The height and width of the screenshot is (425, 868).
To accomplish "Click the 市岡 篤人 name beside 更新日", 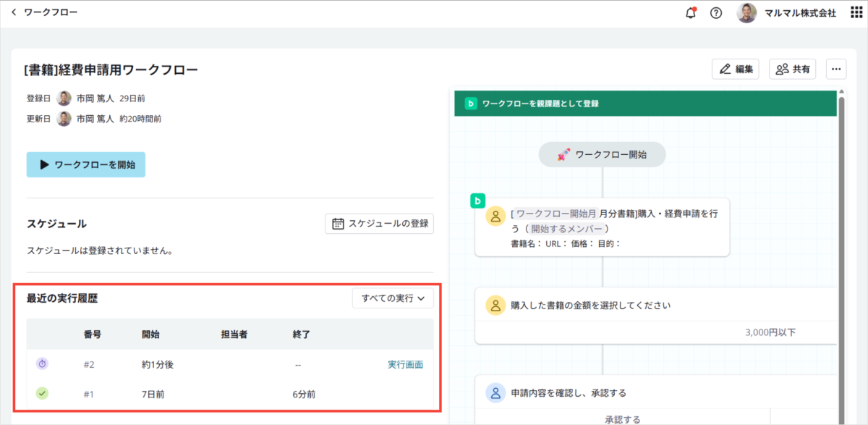I will point(95,119).
